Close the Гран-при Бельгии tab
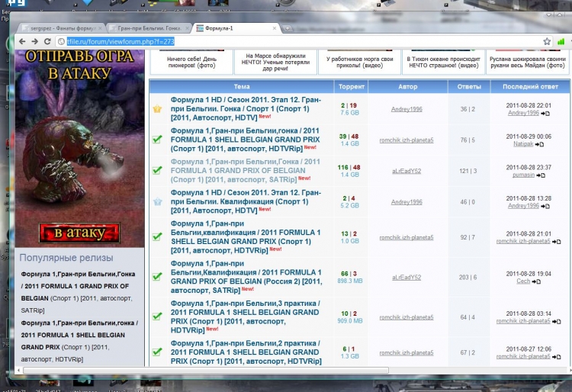 point(187,28)
